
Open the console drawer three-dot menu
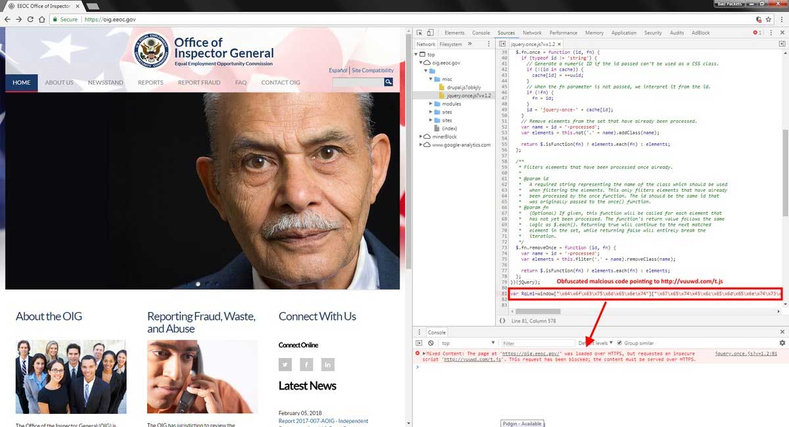pyautogui.click(x=419, y=332)
